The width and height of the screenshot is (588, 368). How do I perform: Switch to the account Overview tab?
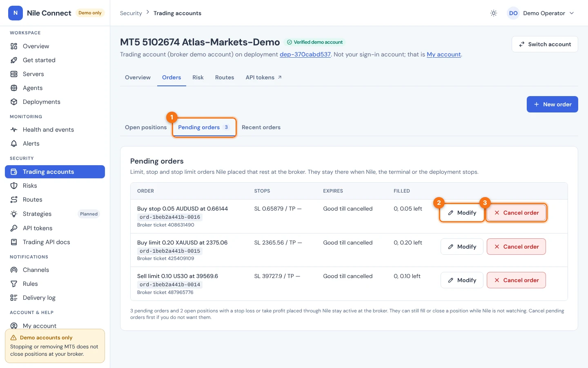point(138,77)
